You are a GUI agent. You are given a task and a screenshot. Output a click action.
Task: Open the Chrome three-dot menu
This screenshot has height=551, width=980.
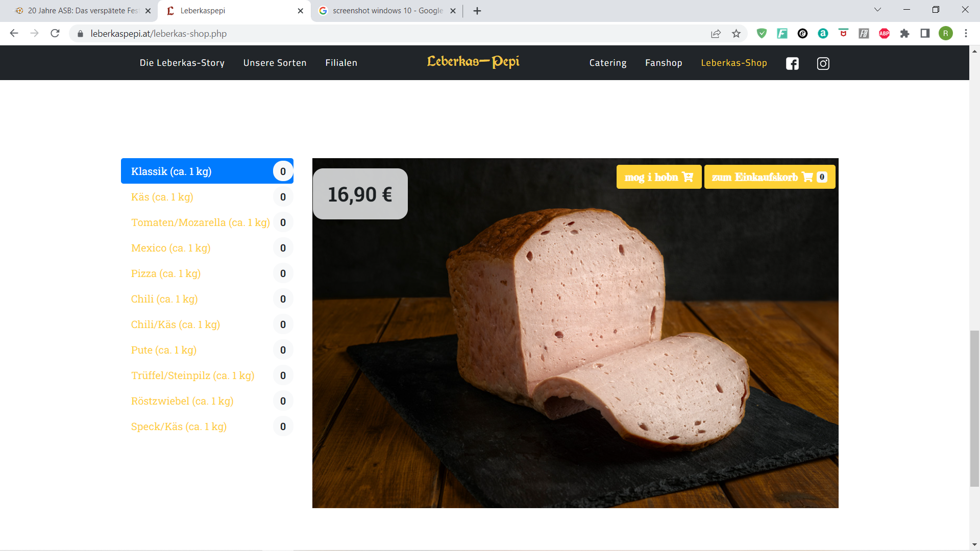[966, 34]
